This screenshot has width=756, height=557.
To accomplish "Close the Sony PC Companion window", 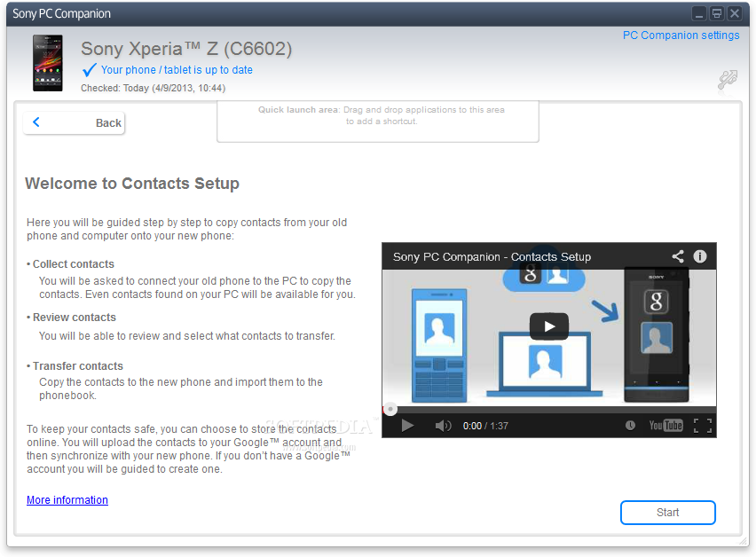I will pos(735,13).
